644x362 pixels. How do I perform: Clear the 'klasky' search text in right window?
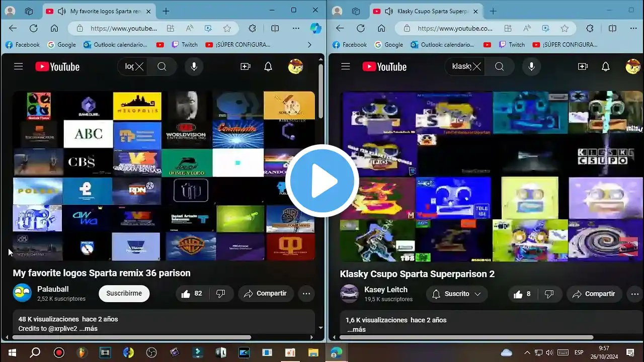(476, 66)
